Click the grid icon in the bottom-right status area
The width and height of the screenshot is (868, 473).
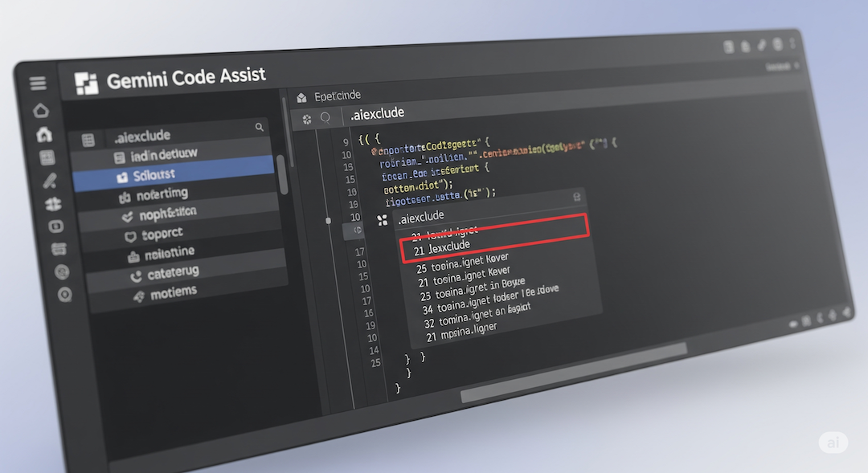click(807, 320)
